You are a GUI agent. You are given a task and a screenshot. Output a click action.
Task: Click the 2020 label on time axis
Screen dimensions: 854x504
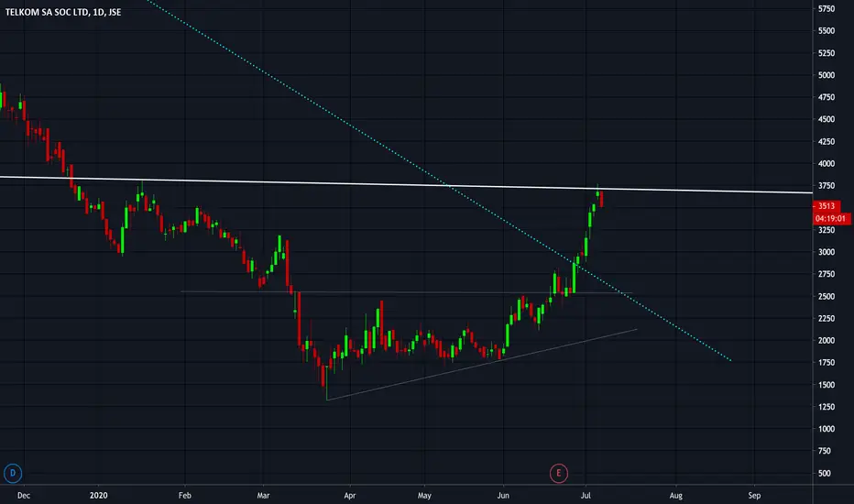(x=99, y=495)
